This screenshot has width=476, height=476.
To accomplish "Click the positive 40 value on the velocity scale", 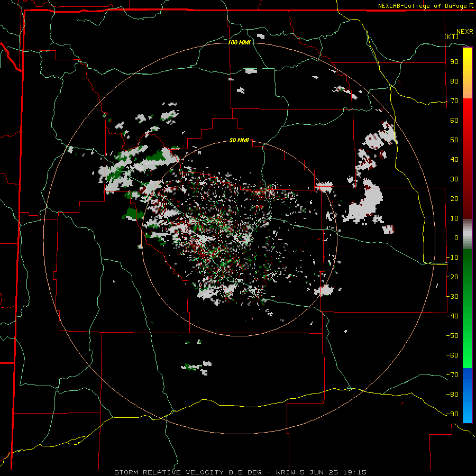I will (x=454, y=159).
